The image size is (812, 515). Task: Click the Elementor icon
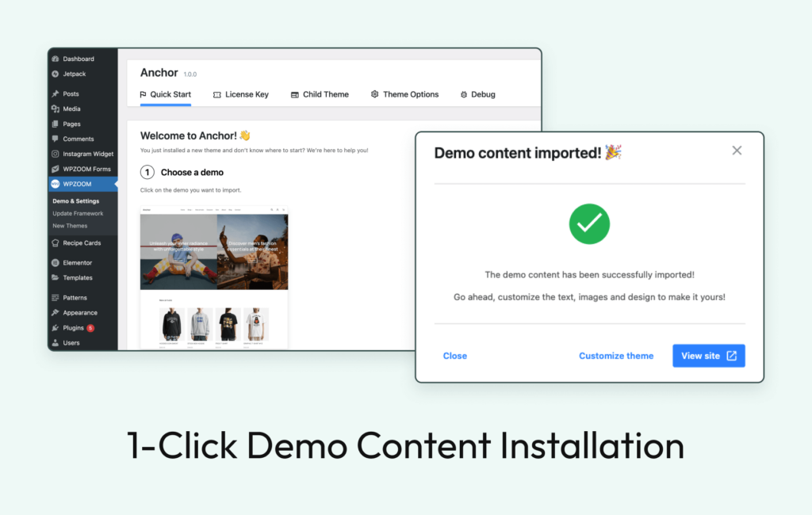56,262
